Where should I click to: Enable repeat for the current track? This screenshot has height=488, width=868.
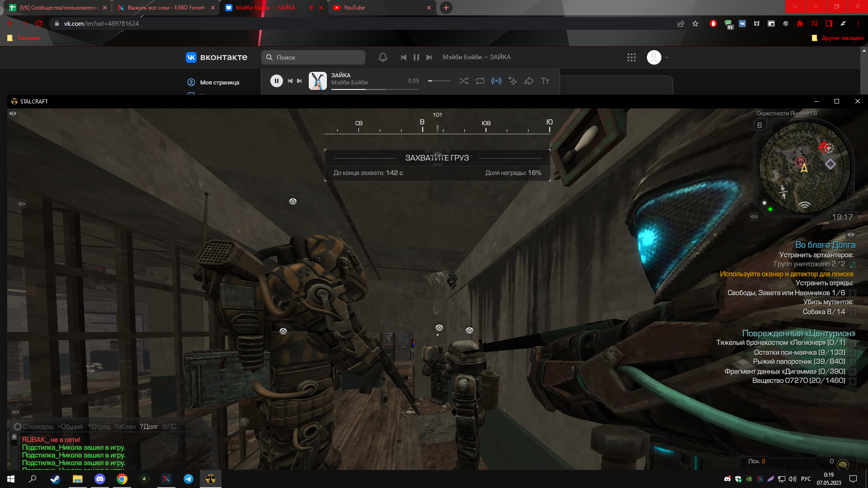click(480, 81)
